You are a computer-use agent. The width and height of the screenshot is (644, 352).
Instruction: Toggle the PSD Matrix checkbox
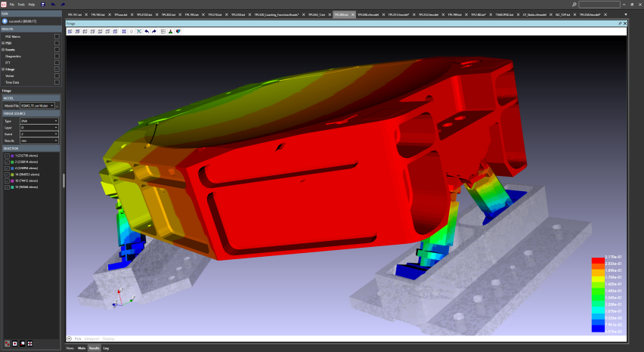(x=57, y=36)
